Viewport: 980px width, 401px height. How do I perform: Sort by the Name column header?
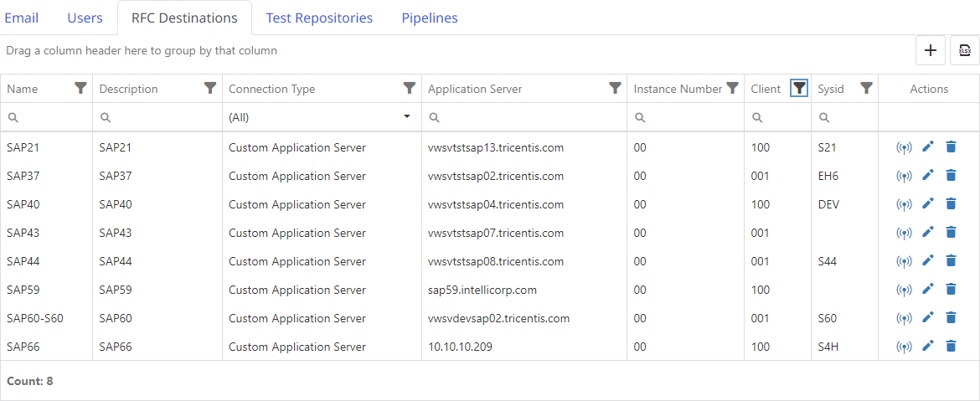pyautogui.click(x=23, y=90)
